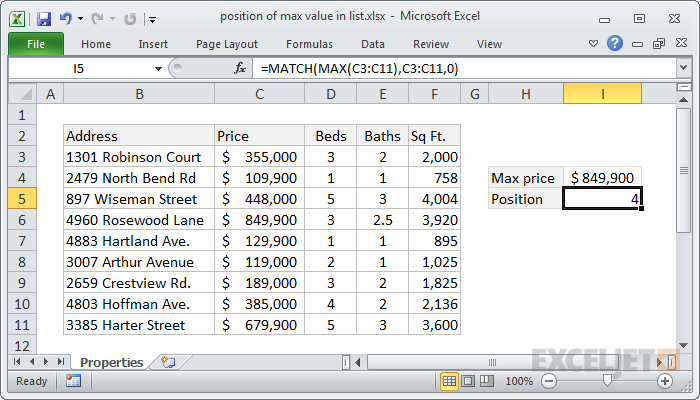Click the Zoom Out minus button
The image size is (700, 400).
pyautogui.click(x=549, y=381)
